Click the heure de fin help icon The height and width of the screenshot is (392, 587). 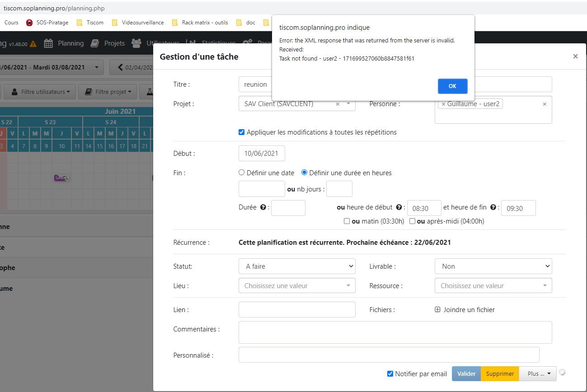[x=493, y=207]
